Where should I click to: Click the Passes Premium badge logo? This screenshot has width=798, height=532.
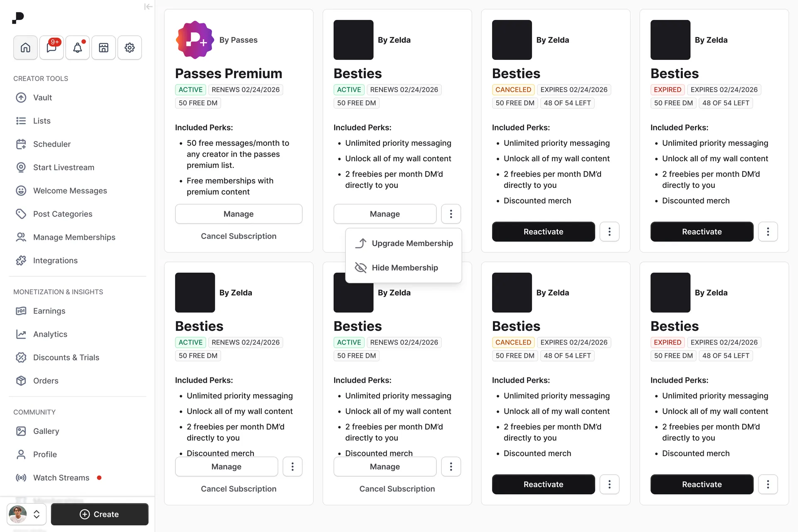pyautogui.click(x=195, y=40)
